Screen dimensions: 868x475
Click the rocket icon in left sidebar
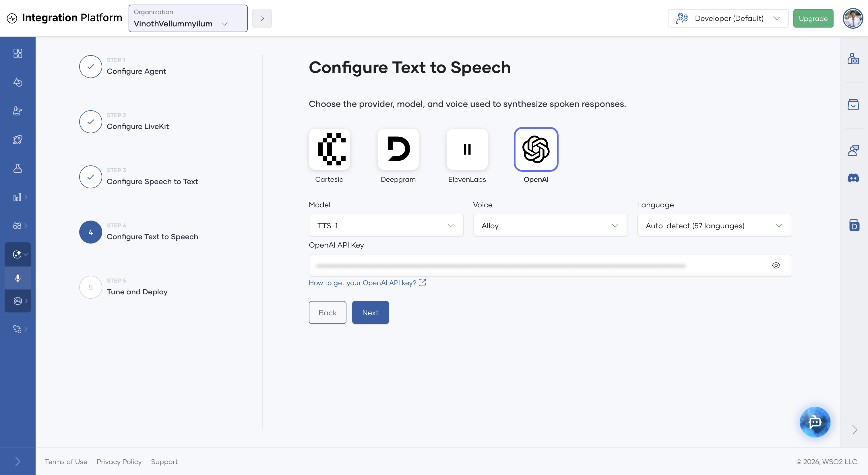(x=18, y=140)
